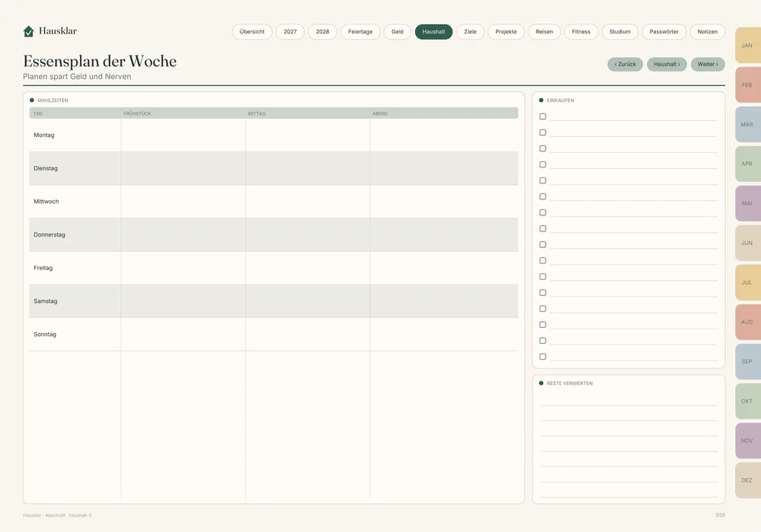
Task: Jump to the DEZ month tab
Action: tap(748, 480)
